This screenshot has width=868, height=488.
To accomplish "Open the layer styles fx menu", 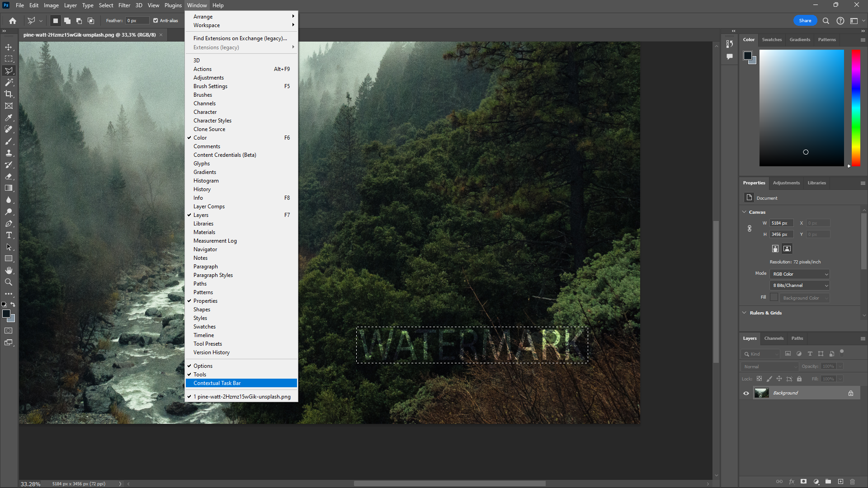I will tap(792, 482).
